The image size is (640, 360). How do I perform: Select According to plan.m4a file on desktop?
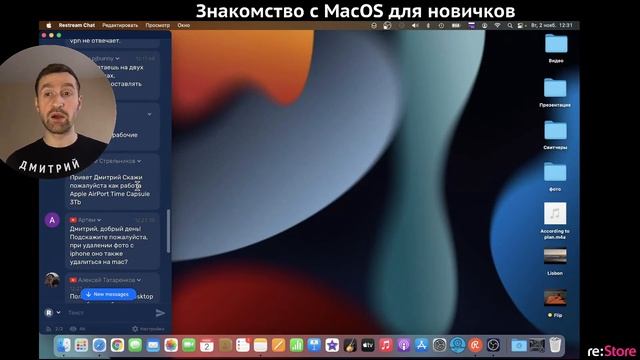pyautogui.click(x=555, y=221)
